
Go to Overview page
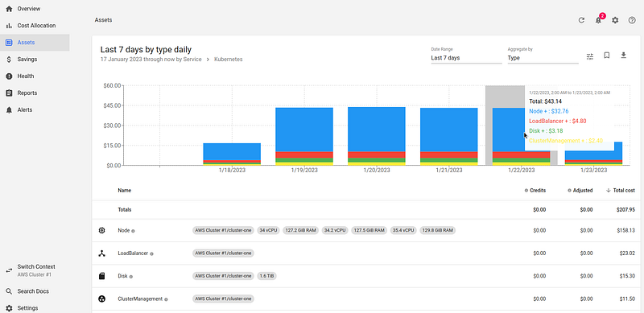[29, 9]
